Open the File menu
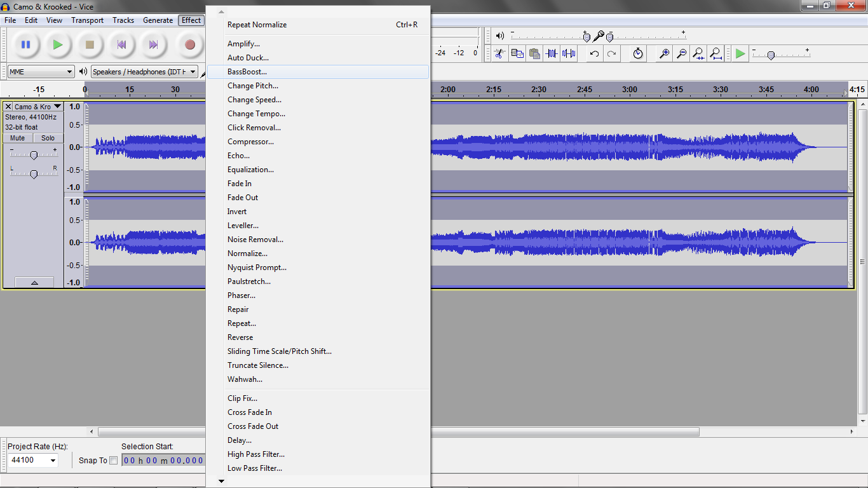Viewport: 868px width, 488px height. pyautogui.click(x=10, y=20)
